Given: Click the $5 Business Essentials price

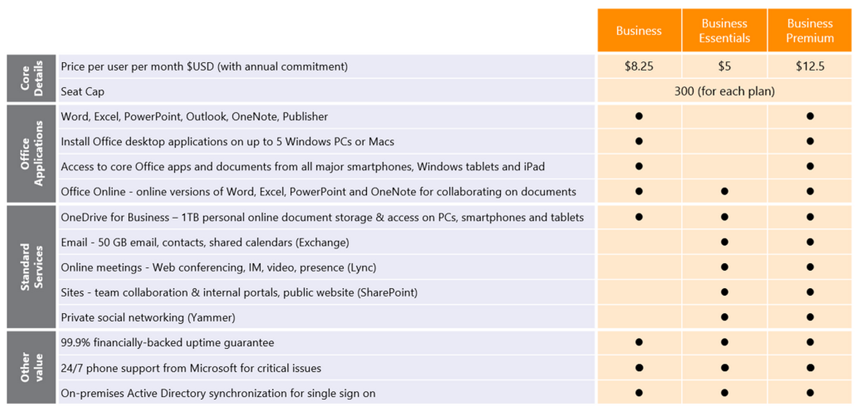Looking at the screenshot, I should pyautogui.click(x=724, y=67).
